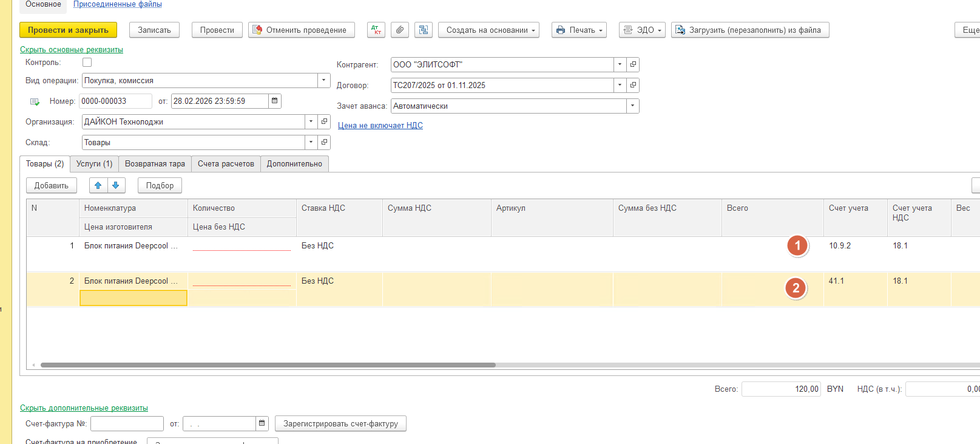The width and height of the screenshot is (980, 444).
Task: Open attached files via paperclip icon
Action: pyautogui.click(x=399, y=30)
